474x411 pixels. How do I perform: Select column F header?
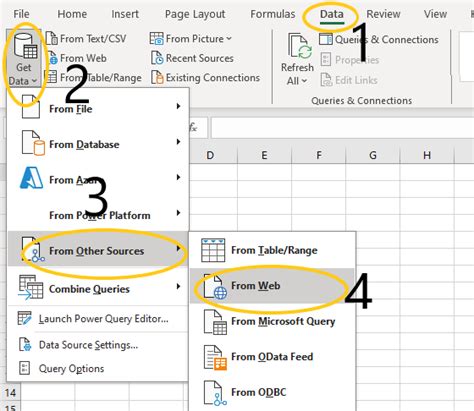point(319,155)
